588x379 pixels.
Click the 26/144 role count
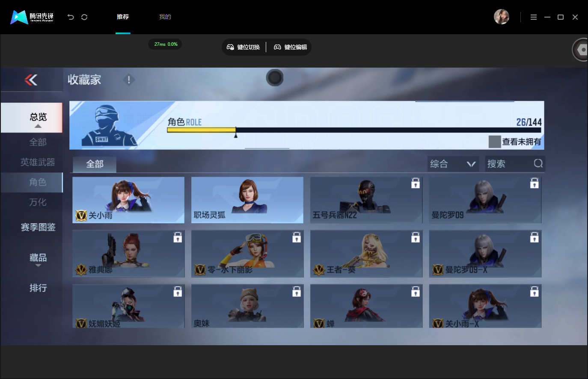(529, 122)
